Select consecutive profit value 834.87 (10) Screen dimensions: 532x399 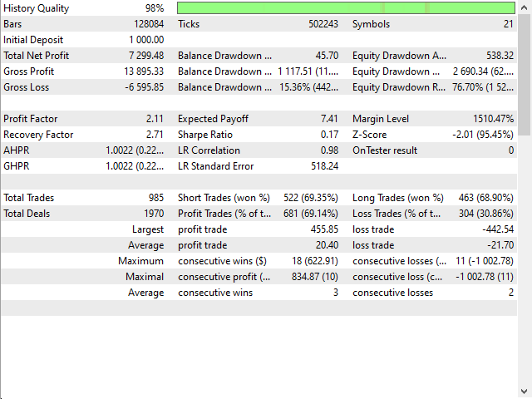point(315,277)
